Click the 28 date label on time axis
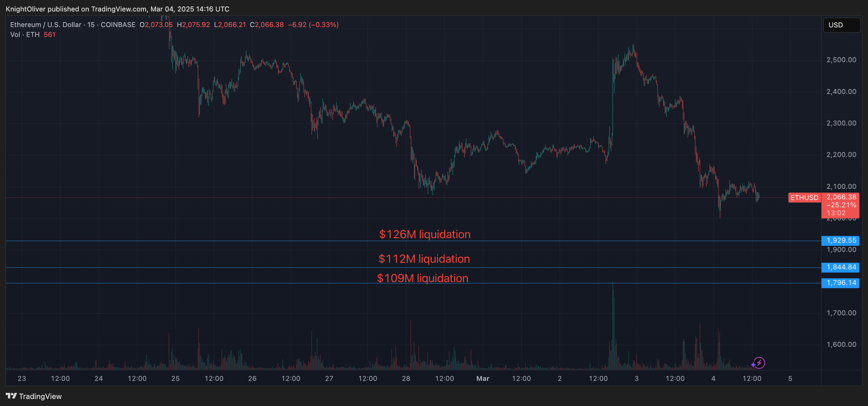 pyautogui.click(x=406, y=378)
